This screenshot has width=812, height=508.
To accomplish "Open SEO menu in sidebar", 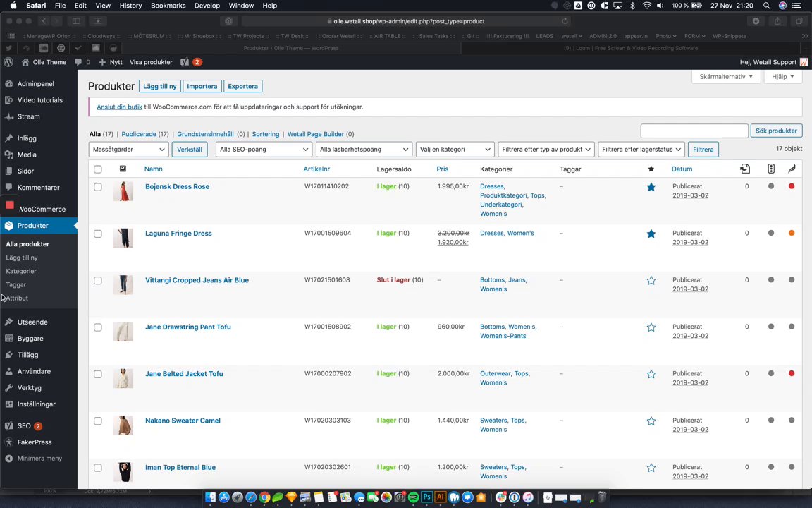I will 25,426.
